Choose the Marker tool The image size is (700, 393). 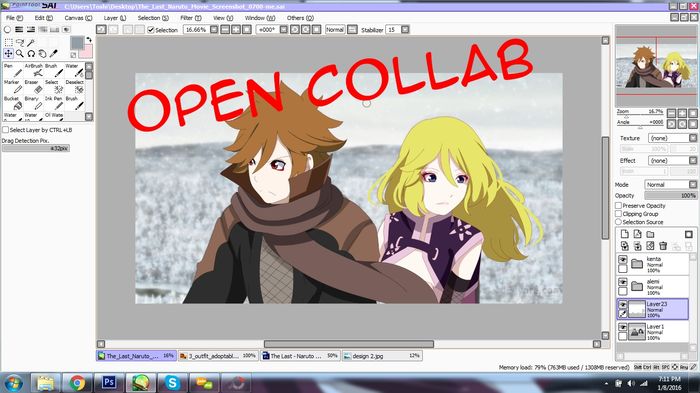click(13, 87)
